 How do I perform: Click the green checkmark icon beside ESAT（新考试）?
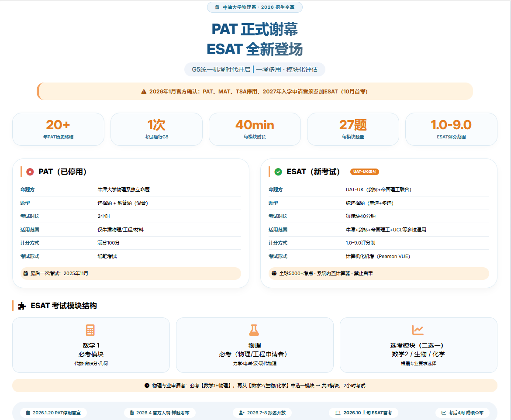point(278,172)
